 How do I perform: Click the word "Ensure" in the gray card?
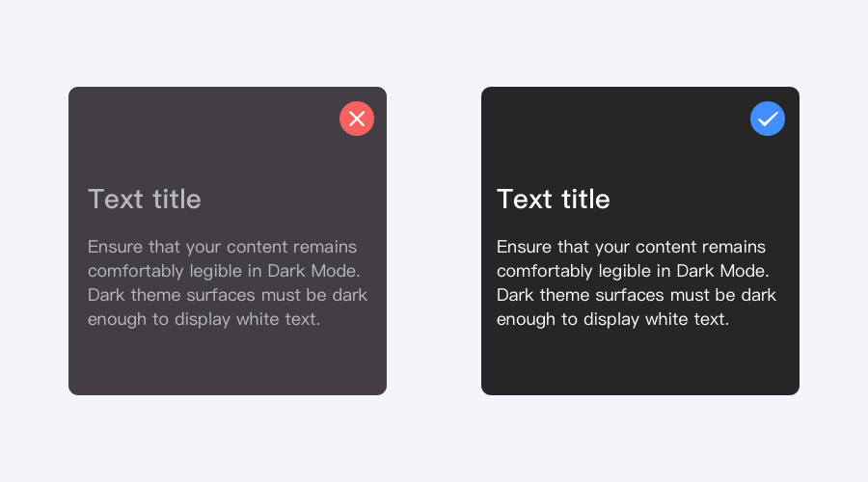115,247
